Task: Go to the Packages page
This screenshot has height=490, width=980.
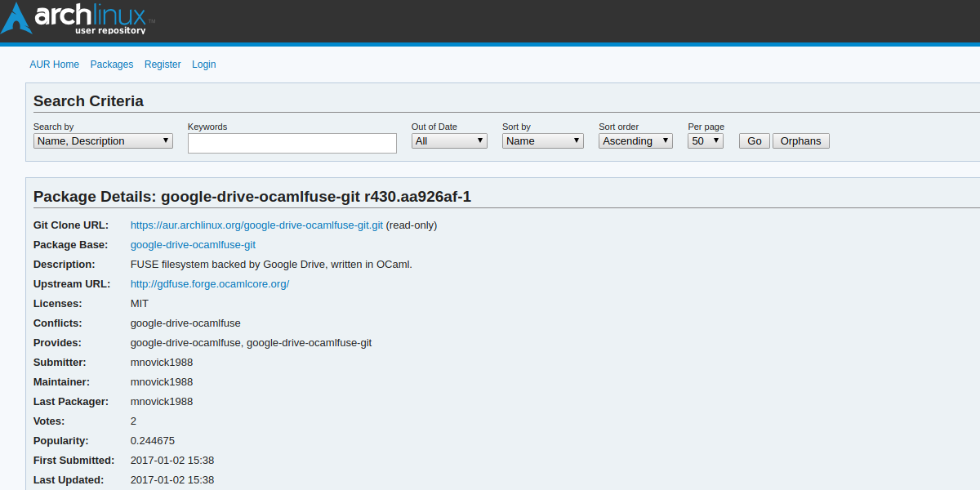Action: point(112,65)
